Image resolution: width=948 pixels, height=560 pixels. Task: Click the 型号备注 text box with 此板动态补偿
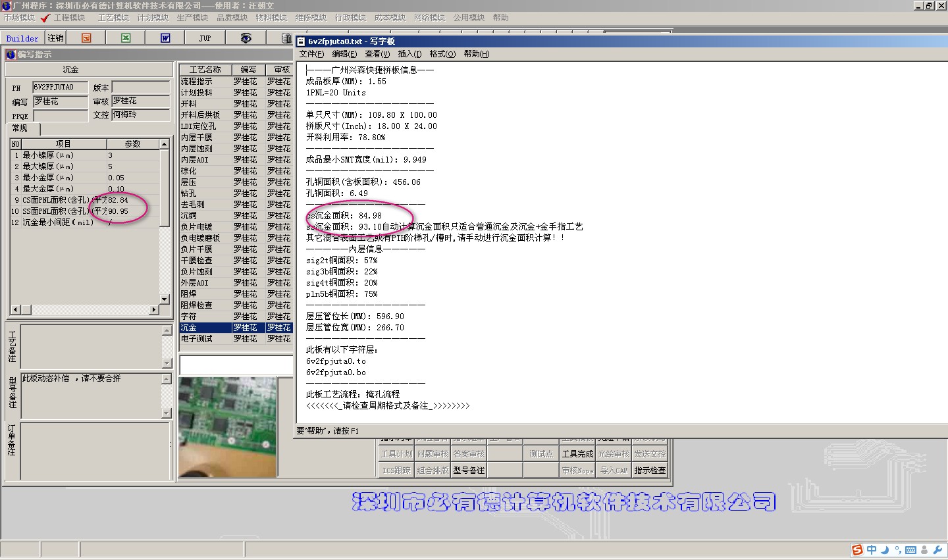coord(92,396)
